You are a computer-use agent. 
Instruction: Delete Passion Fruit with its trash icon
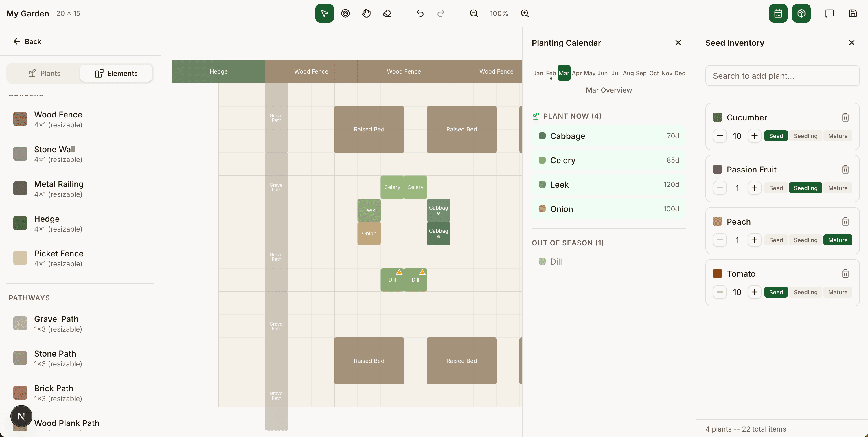click(845, 169)
